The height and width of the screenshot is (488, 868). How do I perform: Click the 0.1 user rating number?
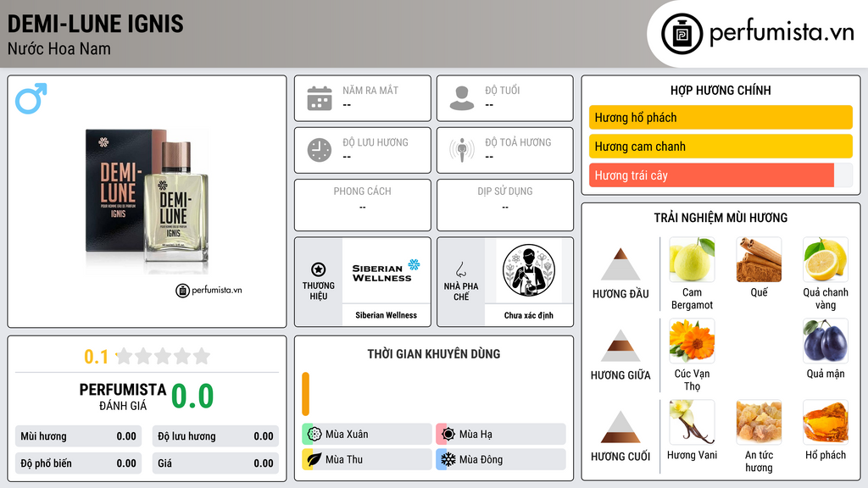96,357
